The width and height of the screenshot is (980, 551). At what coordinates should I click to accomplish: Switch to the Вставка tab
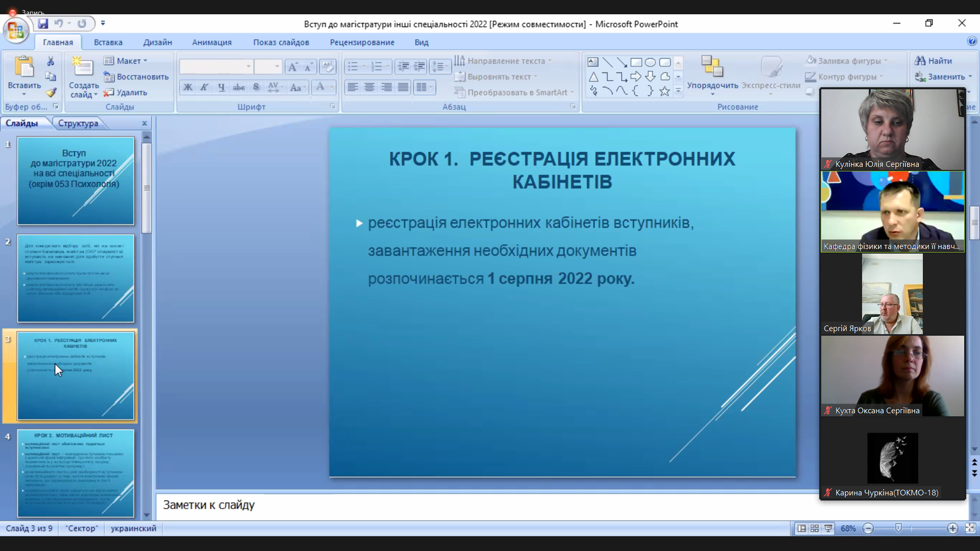(108, 42)
